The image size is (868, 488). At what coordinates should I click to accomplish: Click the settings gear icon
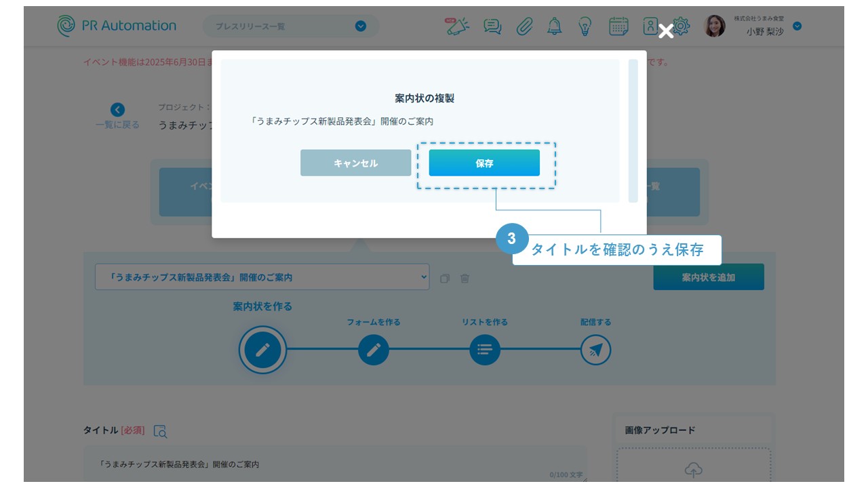[682, 26]
